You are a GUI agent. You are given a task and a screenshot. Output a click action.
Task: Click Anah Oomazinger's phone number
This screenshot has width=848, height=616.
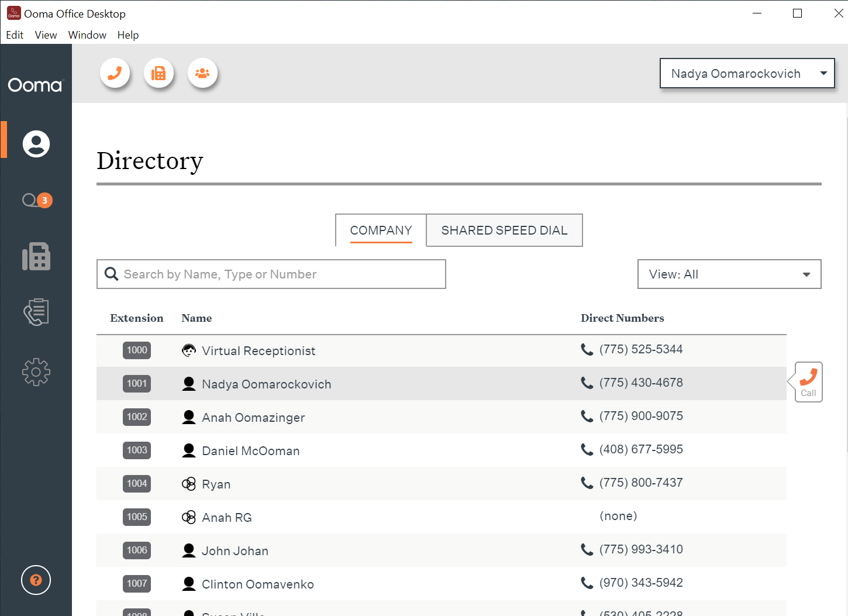tap(640, 416)
